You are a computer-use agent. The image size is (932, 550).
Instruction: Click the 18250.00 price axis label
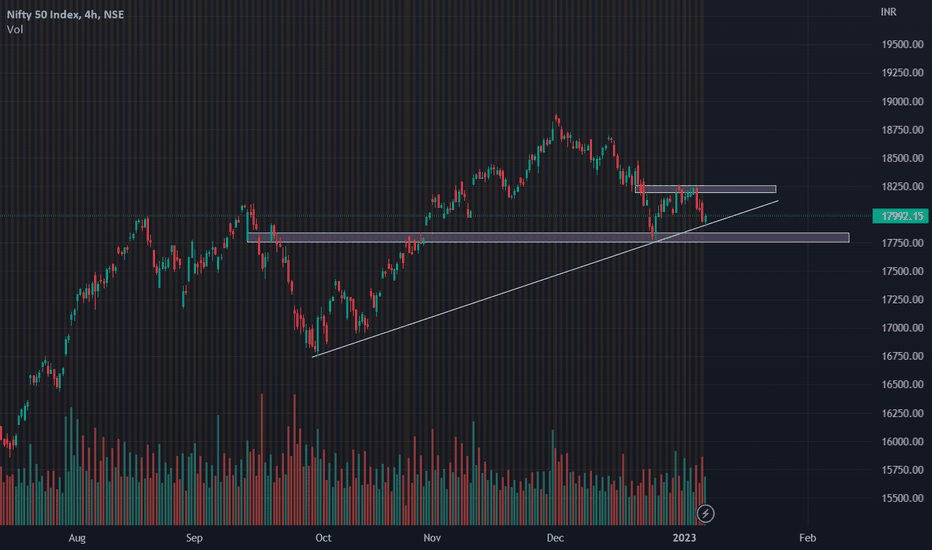[x=902, y=187]
